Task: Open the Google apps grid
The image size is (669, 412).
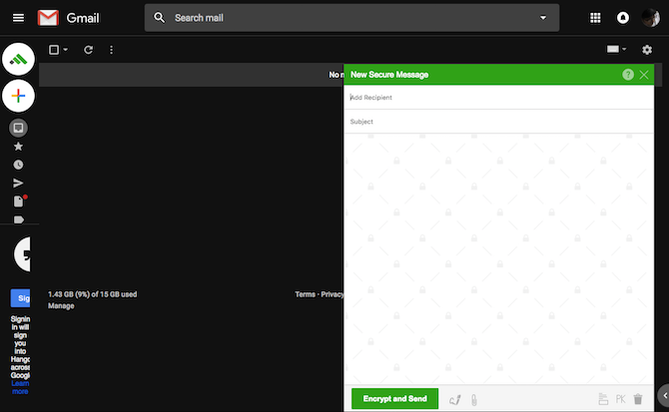Action: [x=595, y=17]
